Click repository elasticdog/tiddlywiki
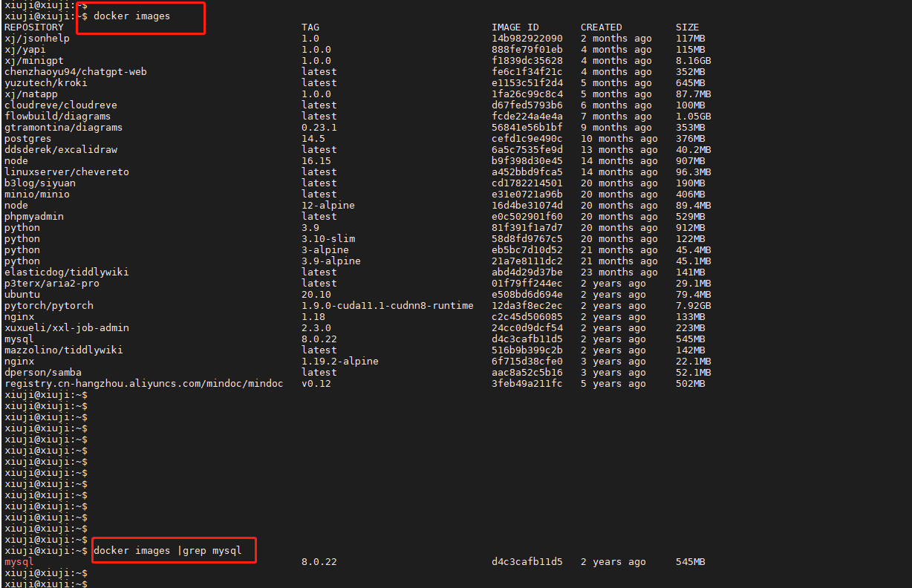This screenshot has height=588, width=912. point(67,272)
